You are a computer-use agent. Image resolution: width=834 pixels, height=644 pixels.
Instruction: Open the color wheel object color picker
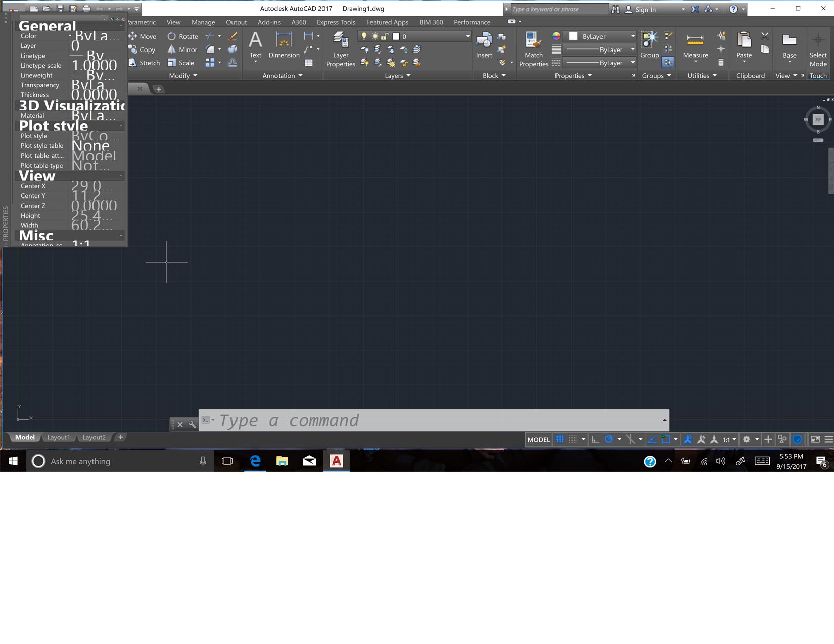click(x=556, y=36)
